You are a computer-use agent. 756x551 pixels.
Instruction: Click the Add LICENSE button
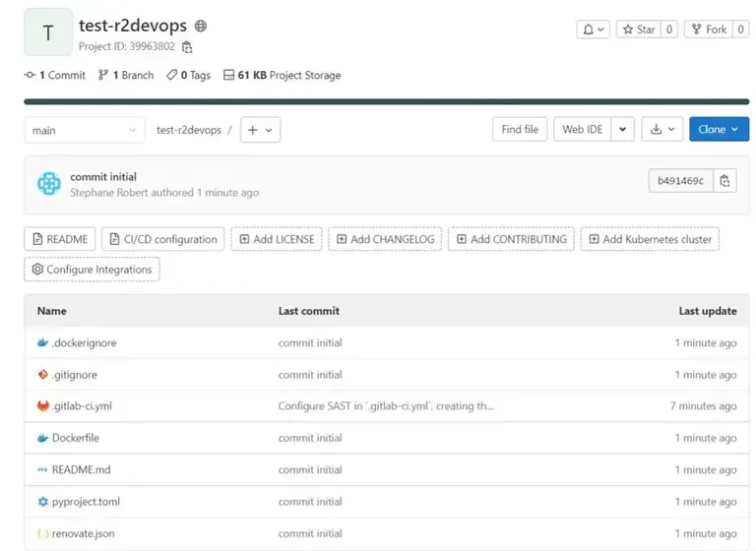[x=277, y=239]
